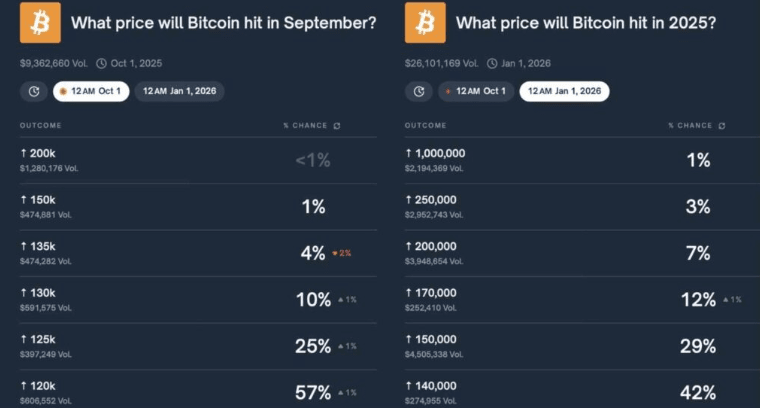Expand the ↑ 130k outcome row
Image resolution: width=760 pixels, height=408 pixels.
pos(190,299)
